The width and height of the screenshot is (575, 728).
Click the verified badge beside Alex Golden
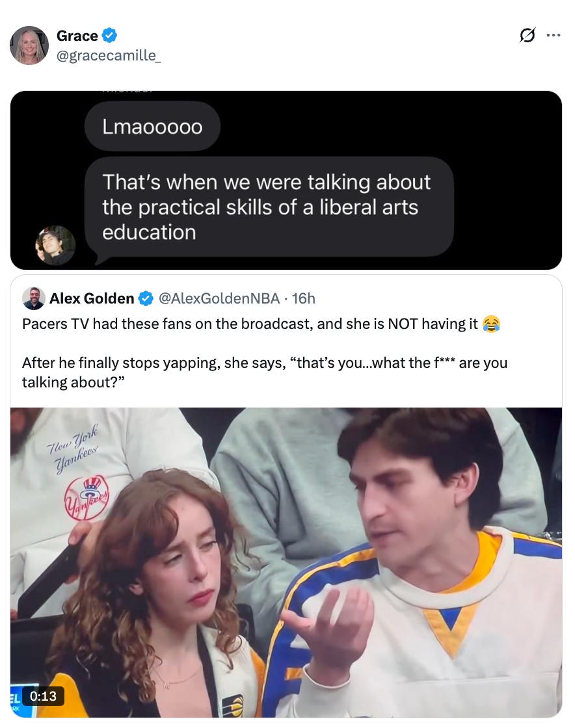coord(146,298)
